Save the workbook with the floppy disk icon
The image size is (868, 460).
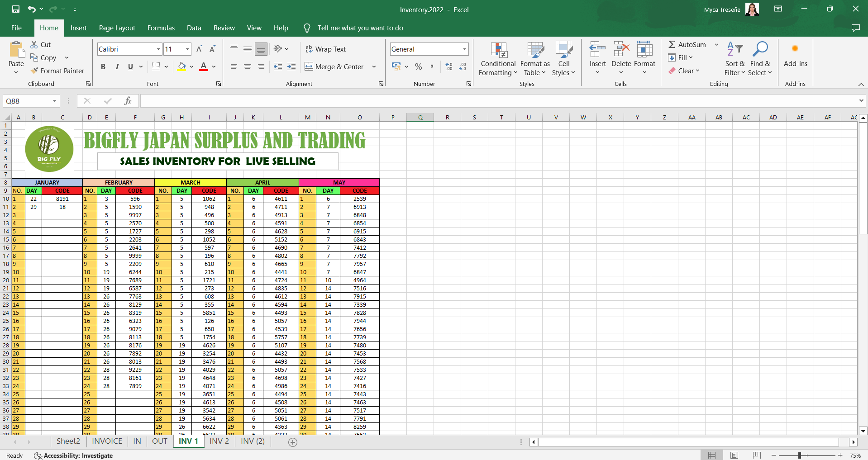coord(16,9)
